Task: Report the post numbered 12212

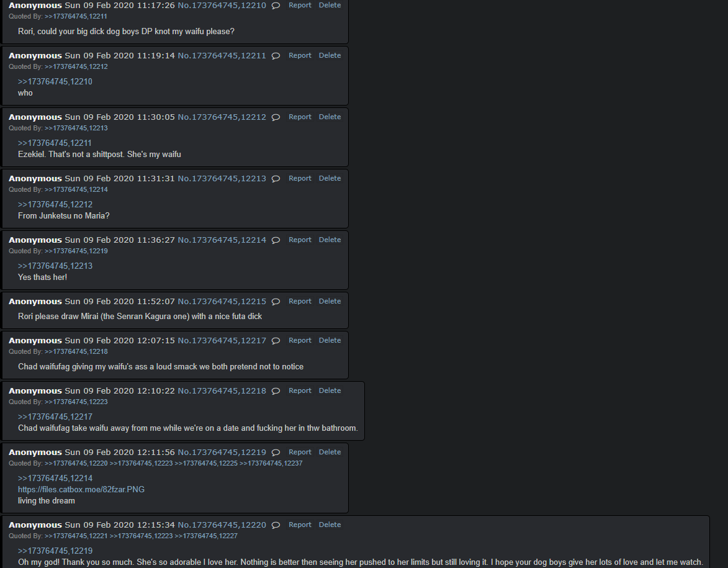Action: [x=300, y=117]
